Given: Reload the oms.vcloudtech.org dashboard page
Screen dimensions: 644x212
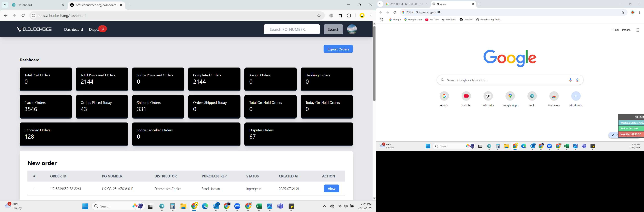Looking at the screenshot, I should coord(23,16).
